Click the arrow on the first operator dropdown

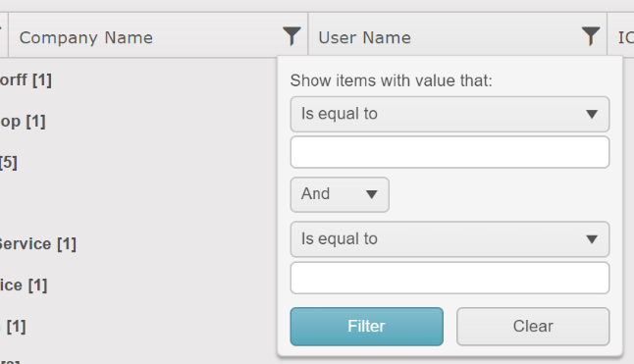pyautogui.click(x=592, y=115)
